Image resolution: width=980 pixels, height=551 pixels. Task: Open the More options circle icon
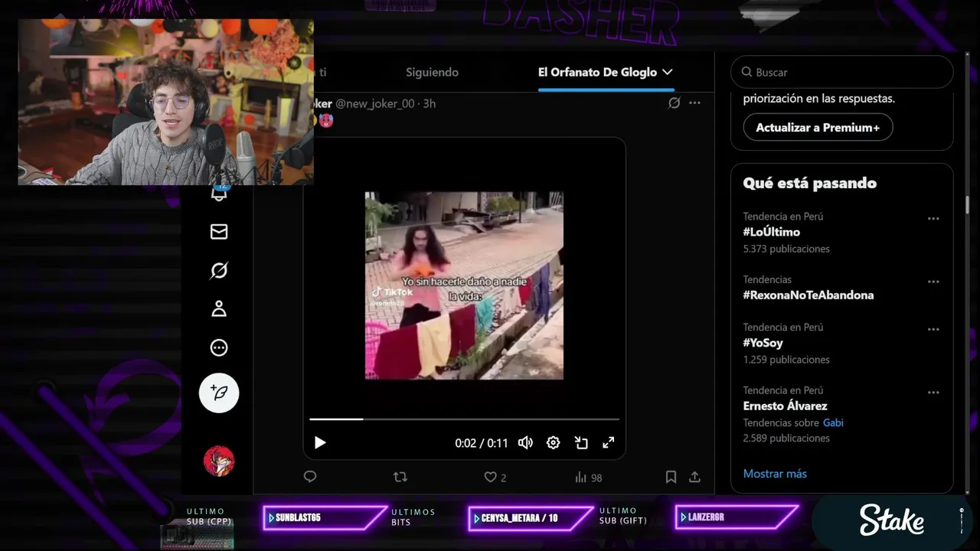219,348
